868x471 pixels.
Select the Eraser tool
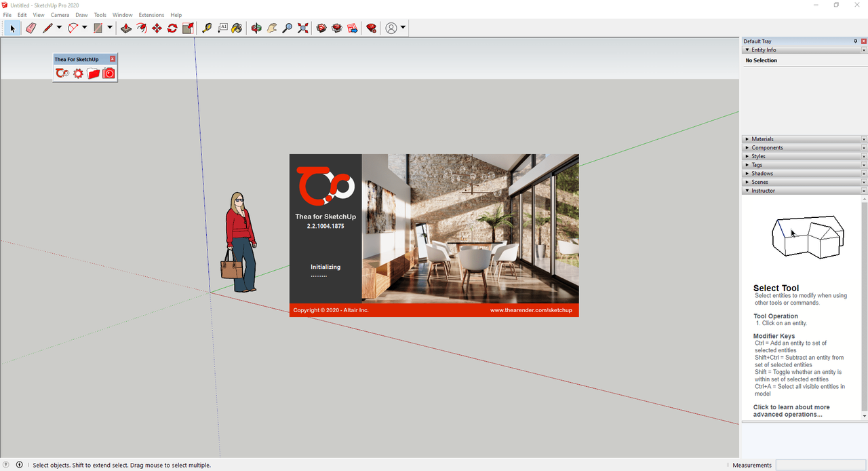click(31, 28)
